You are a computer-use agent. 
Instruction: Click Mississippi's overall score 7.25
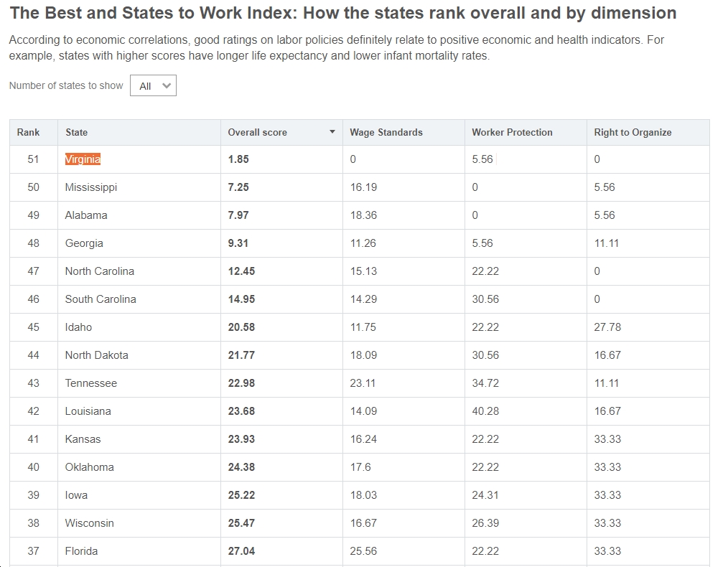click(x=238, y=187)
